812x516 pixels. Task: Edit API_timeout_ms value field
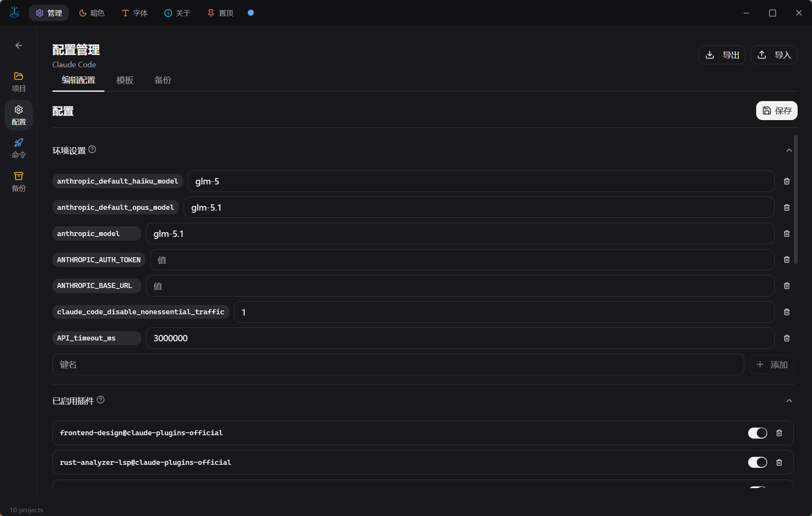pyautogui.click(x=460, y=338)
